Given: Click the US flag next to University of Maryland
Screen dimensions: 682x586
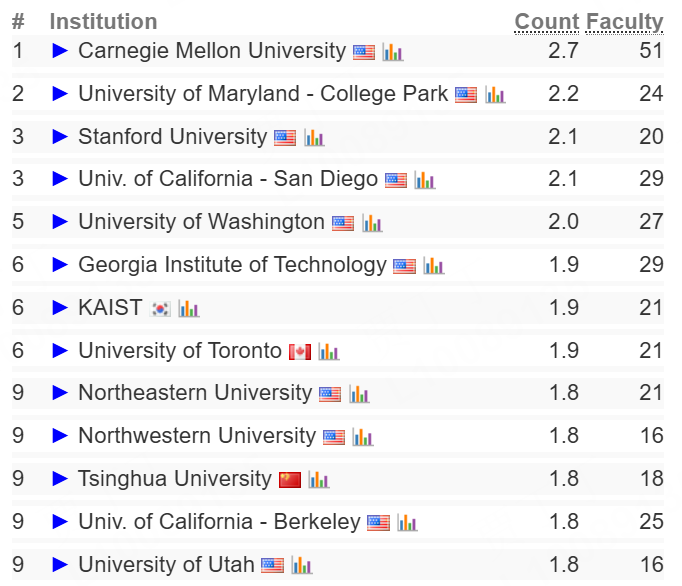Looking at the screenshot, I should pyautogui.click(x=466, y=95).
